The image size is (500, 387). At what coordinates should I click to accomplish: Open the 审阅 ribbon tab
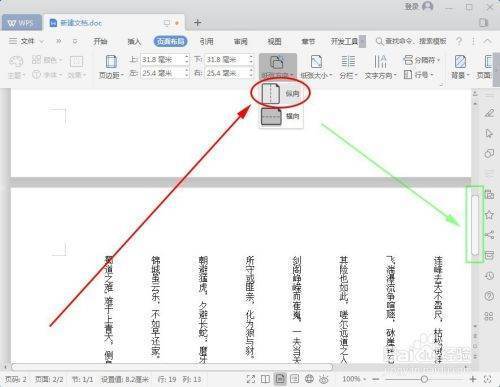(241, 41)
